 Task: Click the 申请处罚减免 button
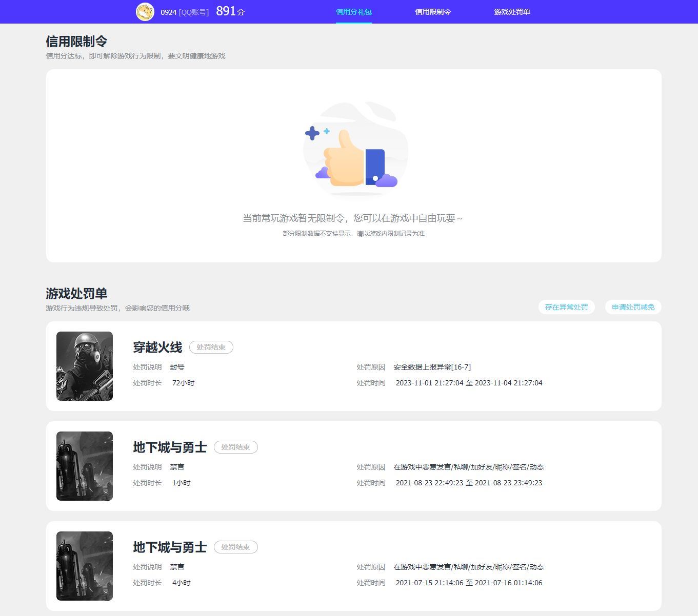tap(633, 307)
